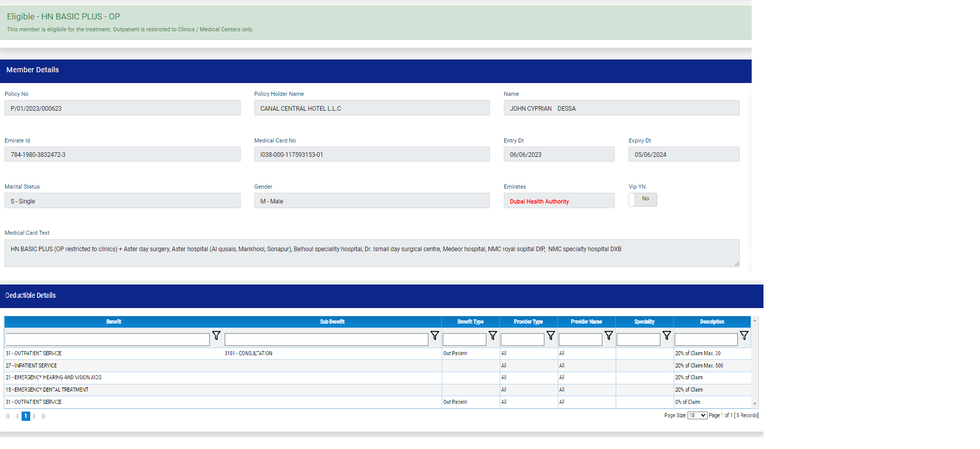Click the Medical Card Text area
This screenshot has width=980, height=449.
click(371, 253)
